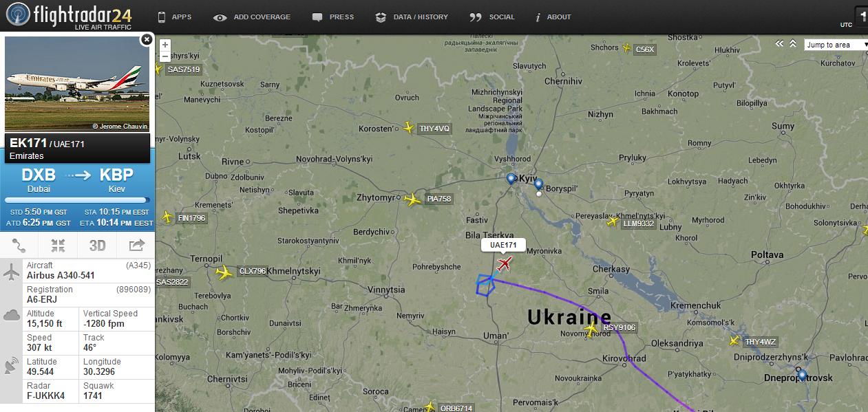Select the THY4VQ aircraft near Korosten'
This screenshot has width=868, height=412.
point(408,127)
